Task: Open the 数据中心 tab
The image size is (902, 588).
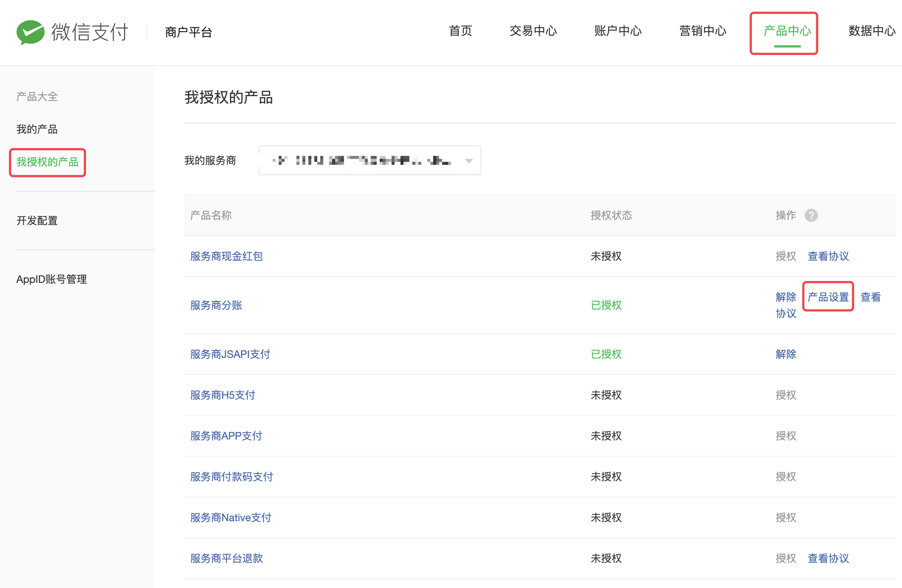Action: (x=872, y=31)
